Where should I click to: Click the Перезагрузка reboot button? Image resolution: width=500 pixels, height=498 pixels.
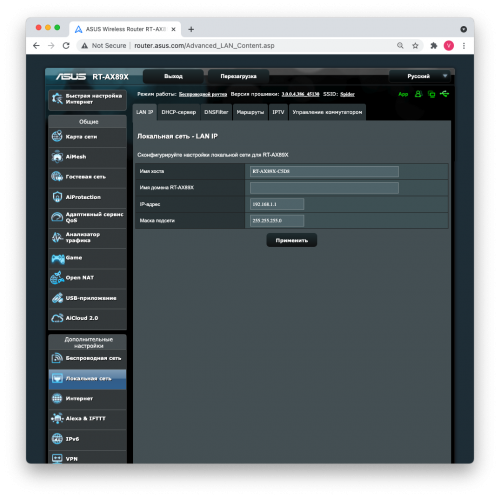[238, 76]
